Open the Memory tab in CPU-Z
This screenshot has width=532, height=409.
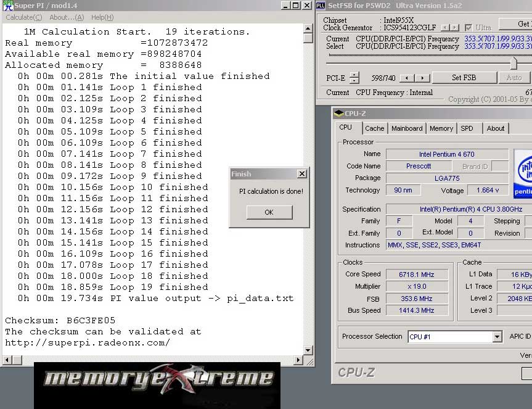tap(441, 128)
